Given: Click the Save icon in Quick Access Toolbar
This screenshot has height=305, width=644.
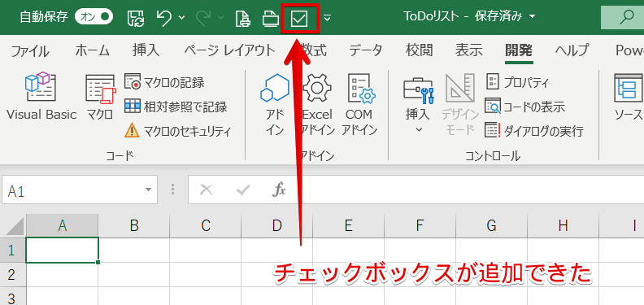Looking at the screenshot, I should click(136, 18).
